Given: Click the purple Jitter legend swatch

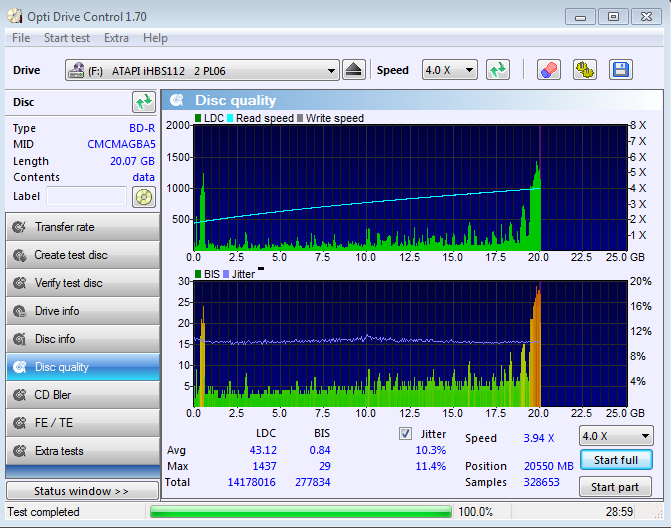Looking at the screenshot, I should pos(226,274).
